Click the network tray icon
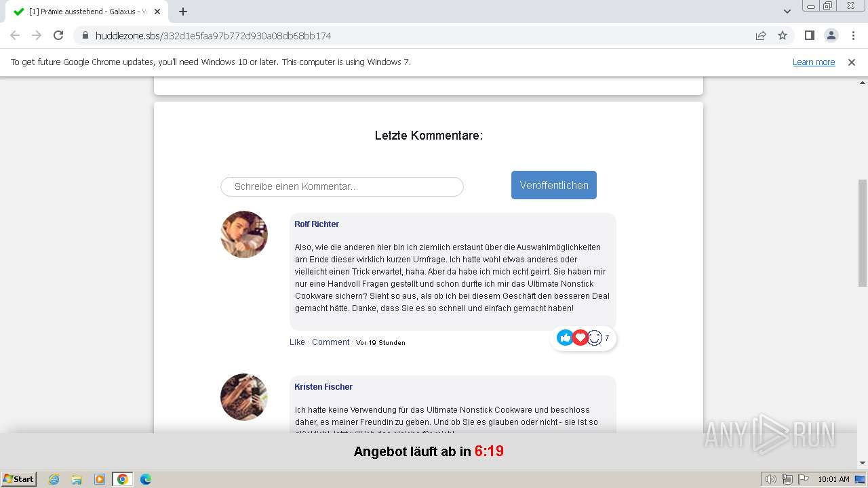The height and width of the screenshot is (488, 868). click(787, 479)
